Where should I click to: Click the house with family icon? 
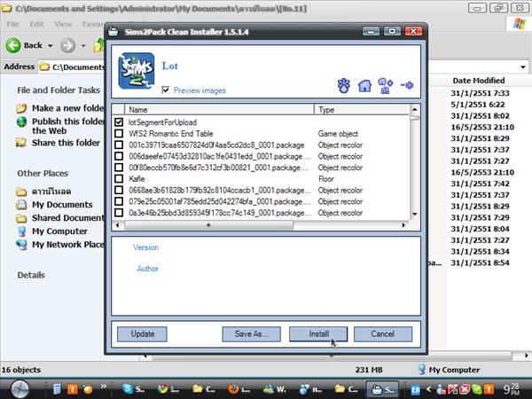pyautogui.click(x=385, y=85)
